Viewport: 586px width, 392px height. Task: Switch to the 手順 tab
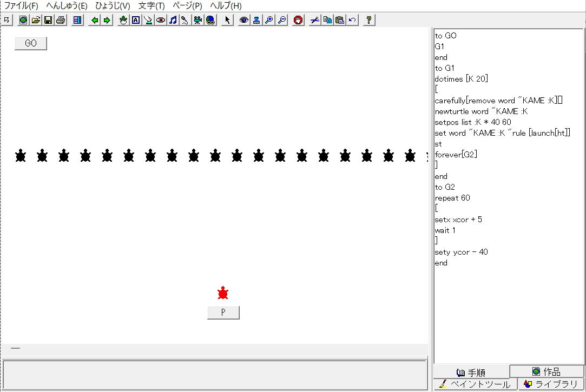(x=471, y=372)
